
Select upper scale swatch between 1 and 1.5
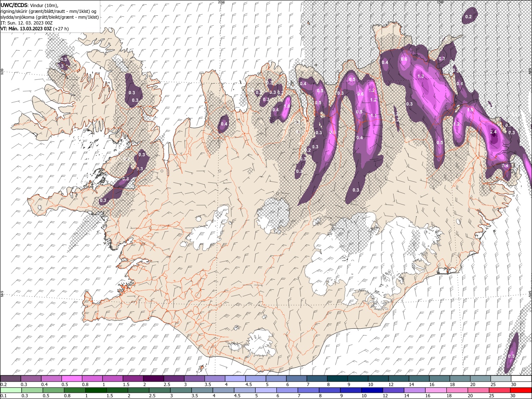[x=113, y=379]
